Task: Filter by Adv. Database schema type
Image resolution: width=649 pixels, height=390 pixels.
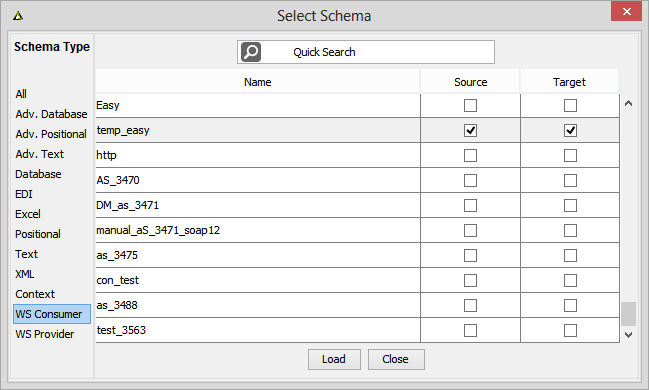Action: (51, 114)
